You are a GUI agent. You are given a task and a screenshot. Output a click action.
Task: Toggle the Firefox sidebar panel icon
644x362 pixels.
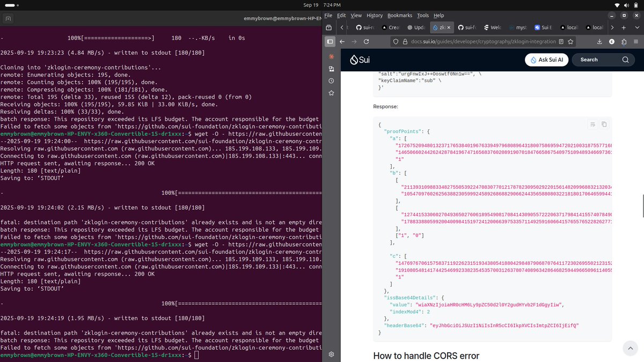pos(330,41)
